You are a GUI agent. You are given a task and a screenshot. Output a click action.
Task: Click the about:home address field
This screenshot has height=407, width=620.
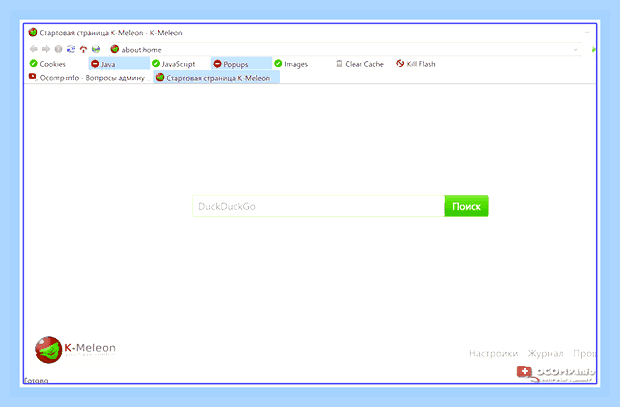pyautogui.click(x=344, y=49)
